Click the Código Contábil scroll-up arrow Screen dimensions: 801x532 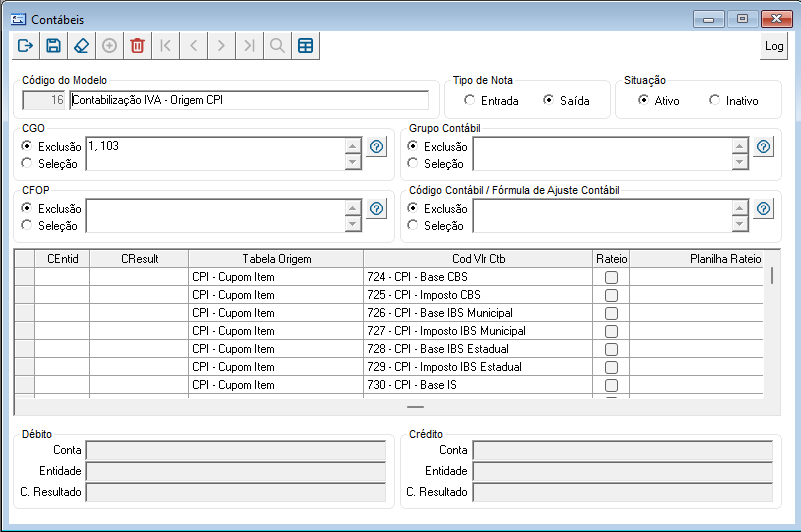pos(739,208)
